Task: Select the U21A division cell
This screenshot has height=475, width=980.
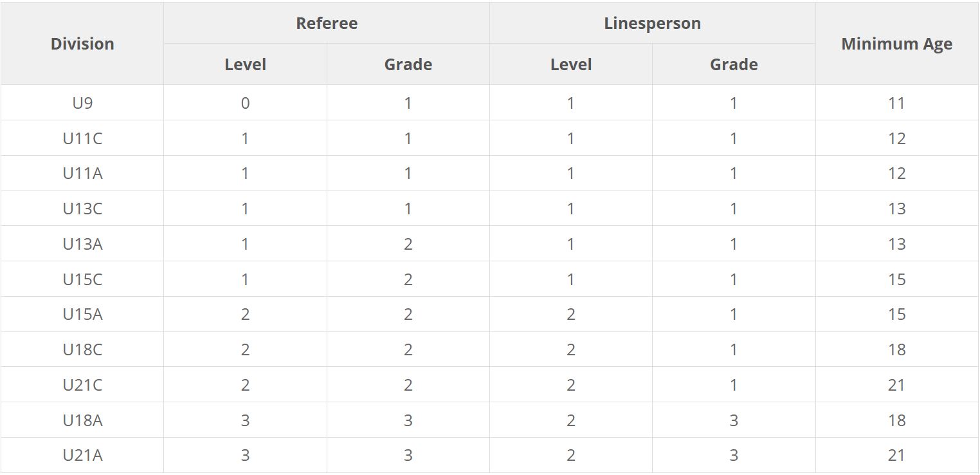Action: pos(82,455)
